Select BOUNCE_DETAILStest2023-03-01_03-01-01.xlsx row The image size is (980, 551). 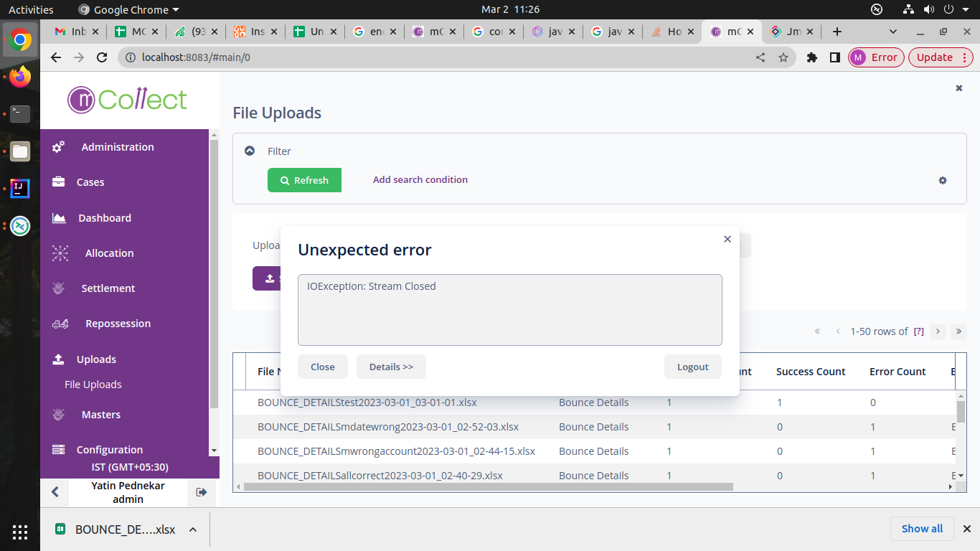594,402
